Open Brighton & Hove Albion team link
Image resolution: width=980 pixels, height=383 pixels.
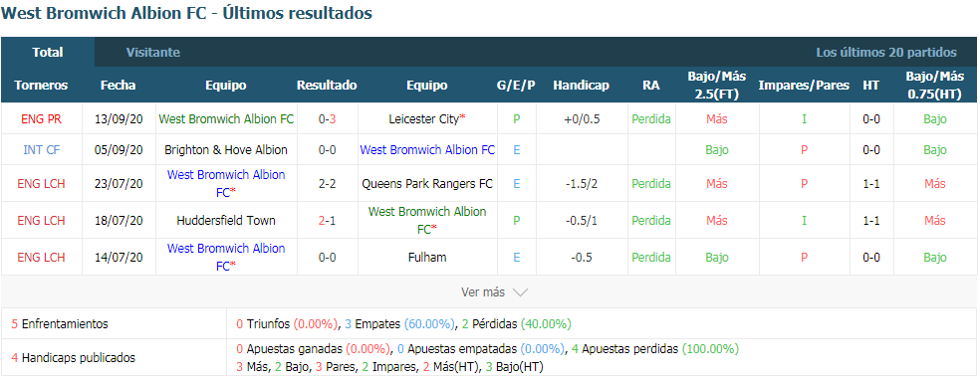[226, 150]
